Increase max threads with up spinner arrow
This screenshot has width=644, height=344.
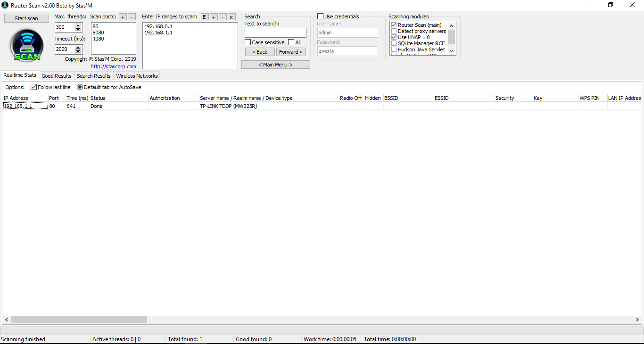point(78,25)
